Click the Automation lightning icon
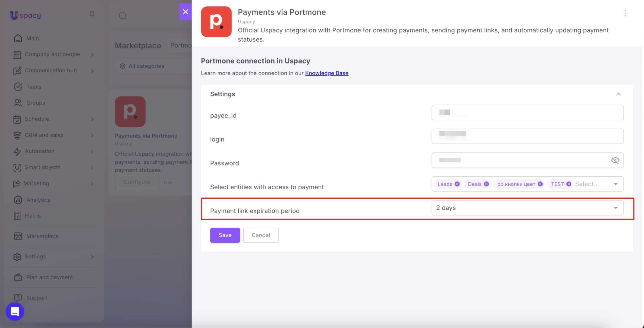Viewport: 644px width, 328px height. pyautogui.click(x=17, y=151)
